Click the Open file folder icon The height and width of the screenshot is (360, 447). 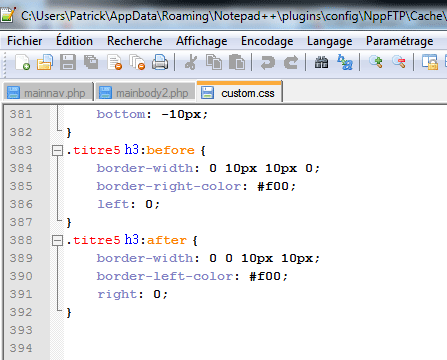45,62
